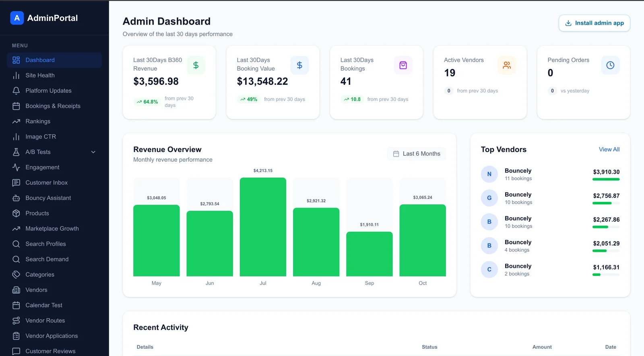This screenshot has width=644, height=356.
Task: Click the Jul revenue bar in chart
Action: [263, 227]
